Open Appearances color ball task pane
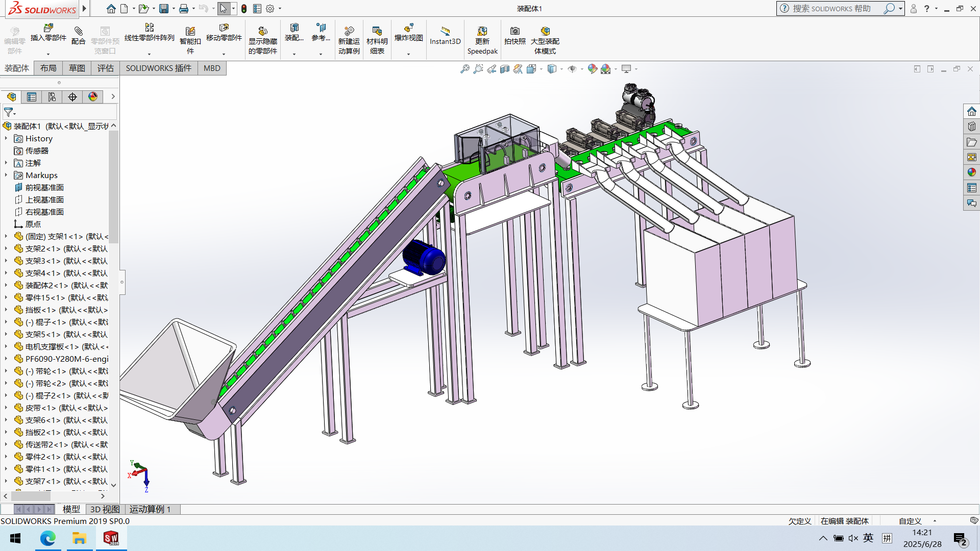980x551 pixels. (x=971, y=172)
